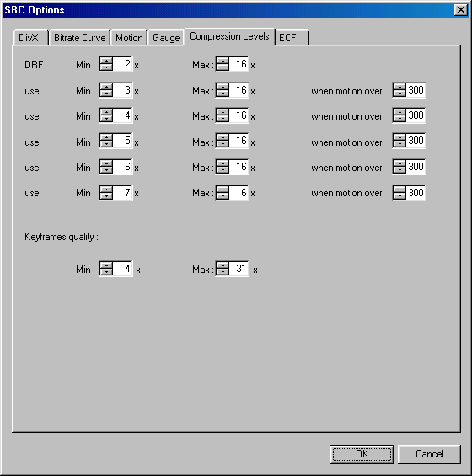Click Max field in the Min 5 row
This screenshot has width=472, height=476.
click(x=239, y=141)
